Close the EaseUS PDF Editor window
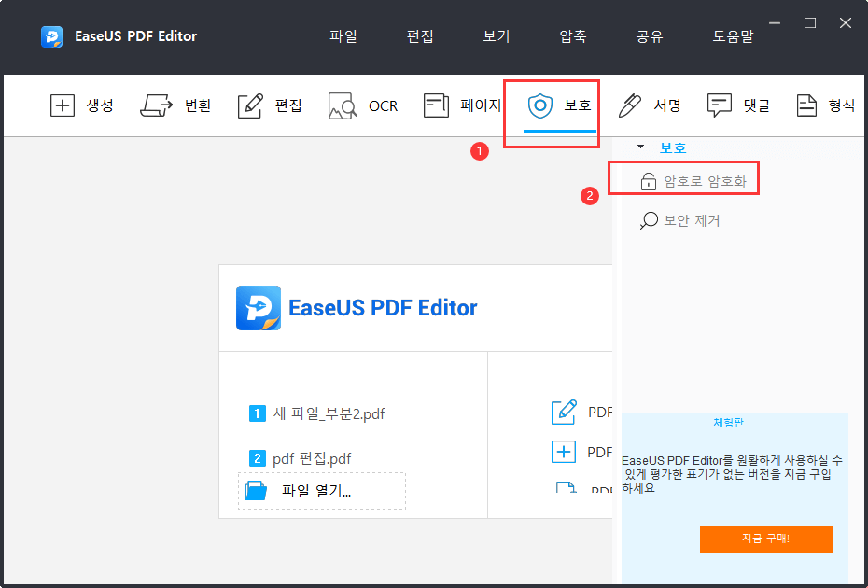Viewport: 868px width, 588px height. pos(846,23)
